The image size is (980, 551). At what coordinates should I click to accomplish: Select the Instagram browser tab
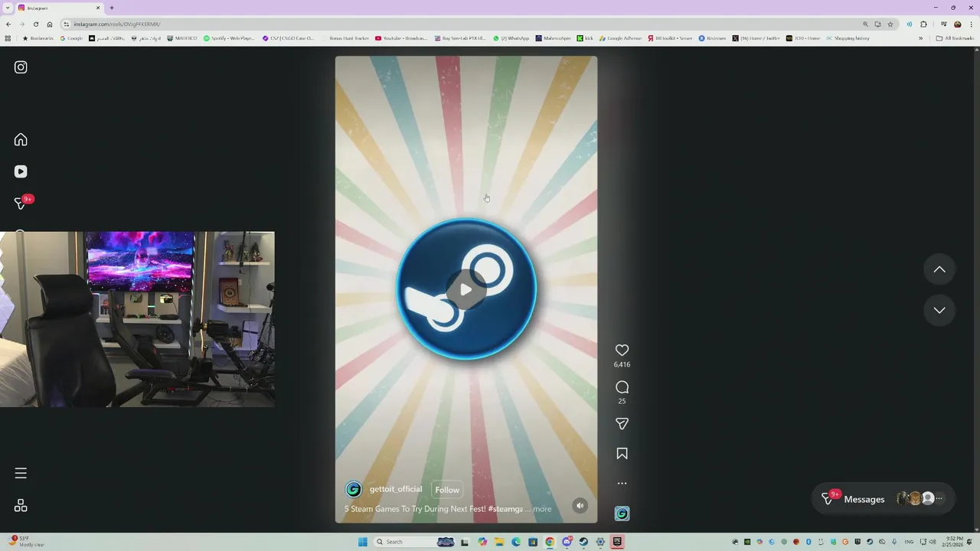coord(60,8)
